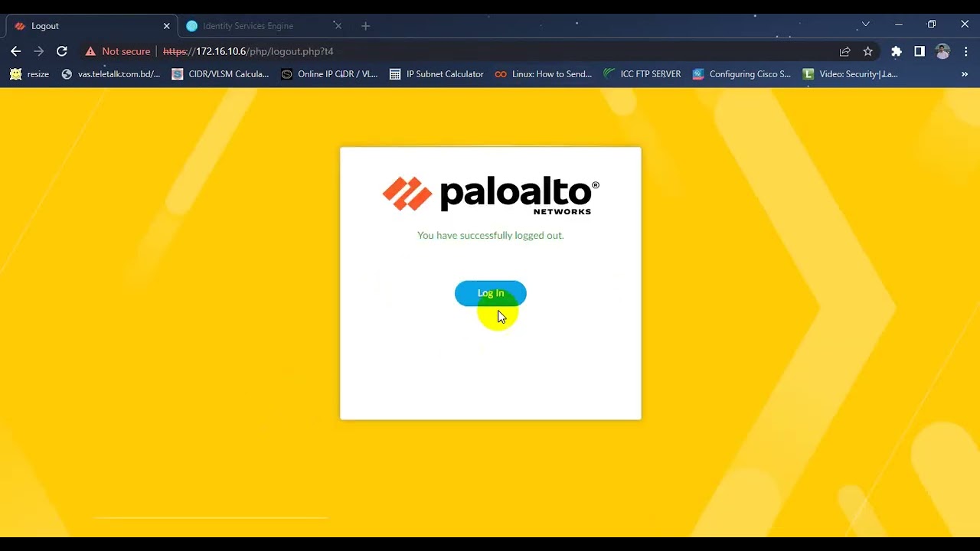Toggle the browser side panel
Viewport: 980px width, 551px height.
[920, 51]
